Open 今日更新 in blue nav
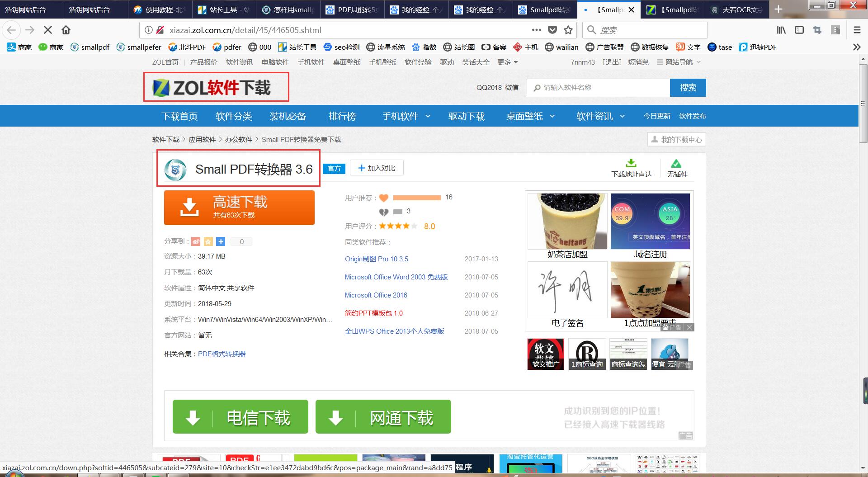Viewport: 868px width, 477px height. (x=657, y=116)
